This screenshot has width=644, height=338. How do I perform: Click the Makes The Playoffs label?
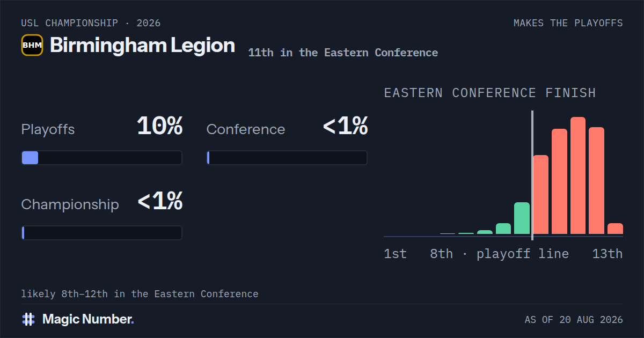pos(568,23)
